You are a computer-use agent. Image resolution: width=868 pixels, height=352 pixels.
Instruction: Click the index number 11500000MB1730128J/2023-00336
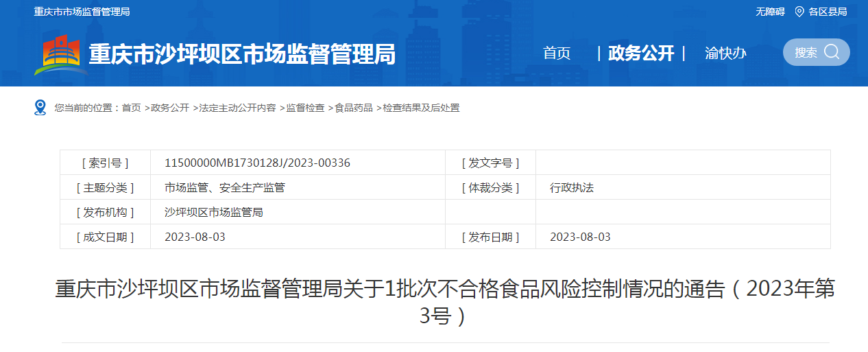[x=257, y=163]
